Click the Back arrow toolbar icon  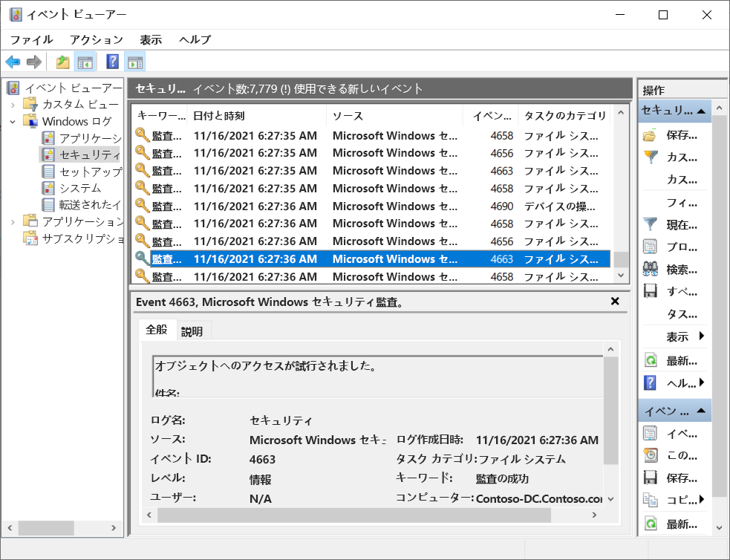[x=13, y=62]
